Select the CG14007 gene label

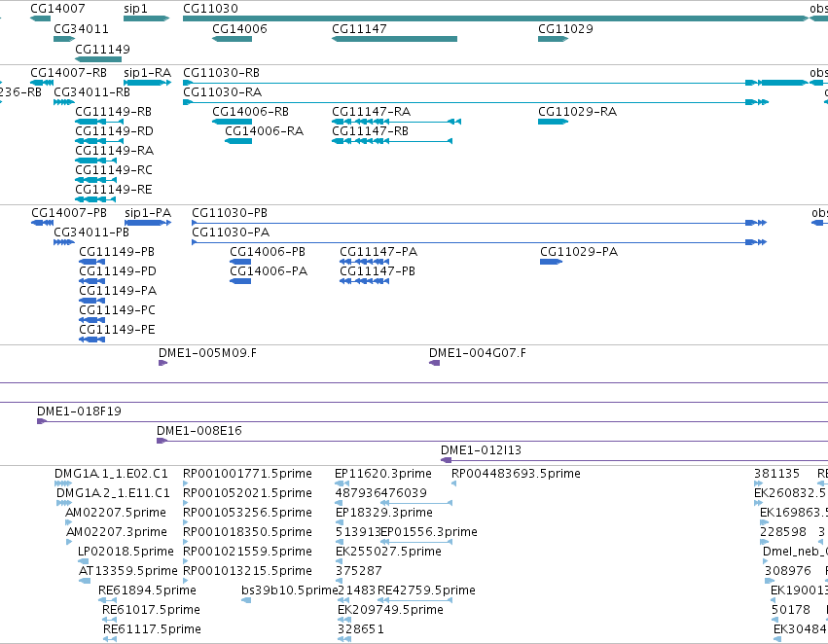pos(57,9)
